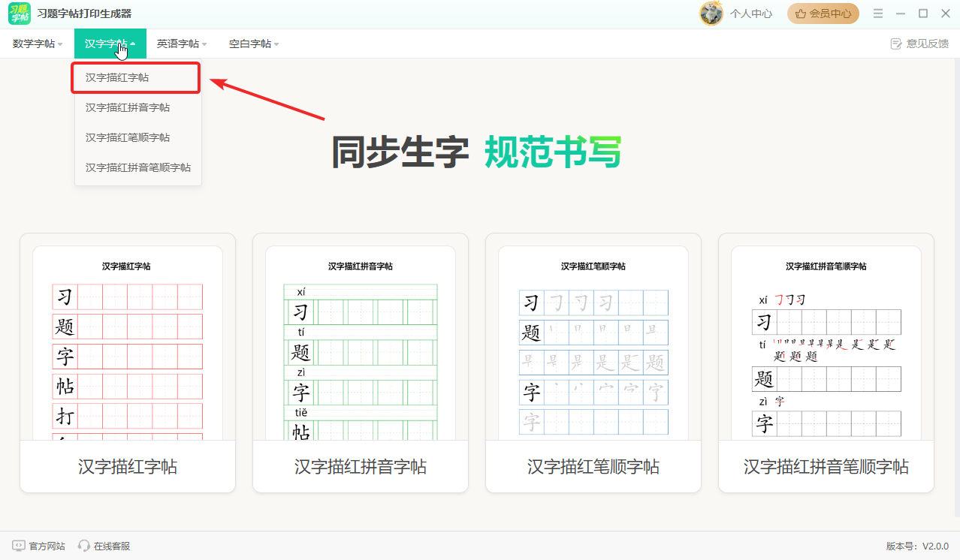Open the 会员中心 membership button

click(x=823, y=14)
